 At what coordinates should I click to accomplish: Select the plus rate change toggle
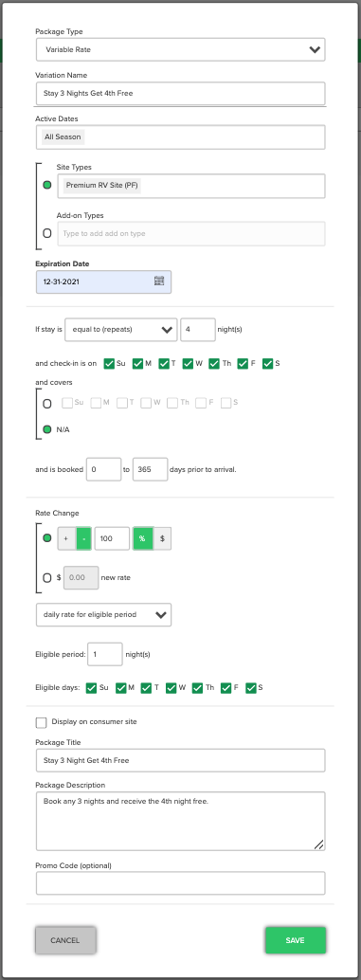click(67, 538)
